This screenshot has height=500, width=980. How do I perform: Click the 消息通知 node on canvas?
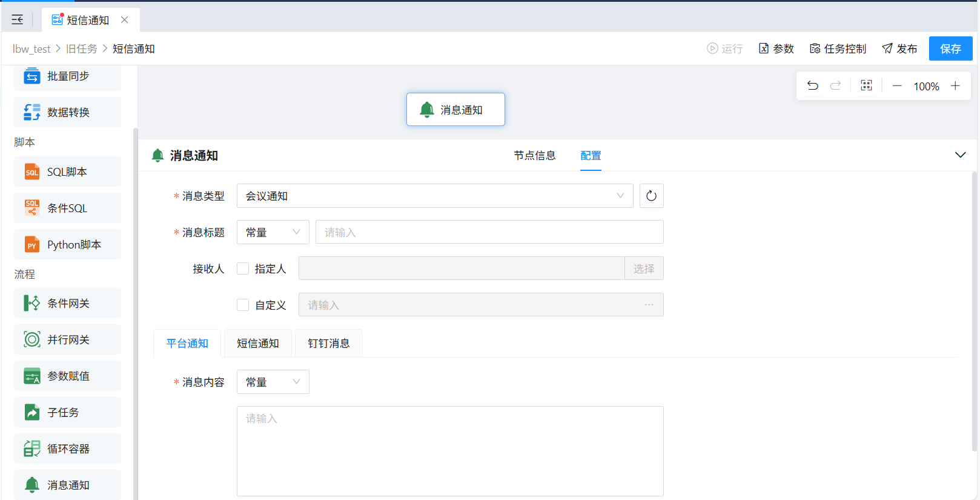coord(455,110)
